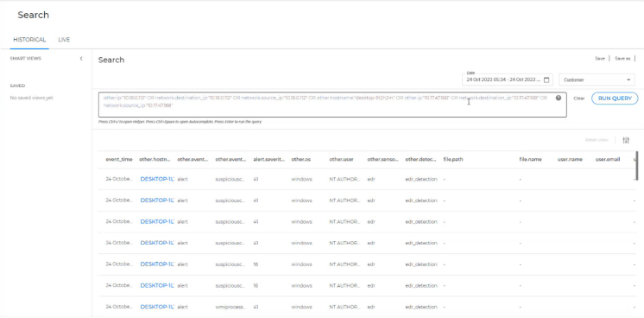644x318 pixels.
Task: Click the alert.severity column header
Action: click(269, 159)
